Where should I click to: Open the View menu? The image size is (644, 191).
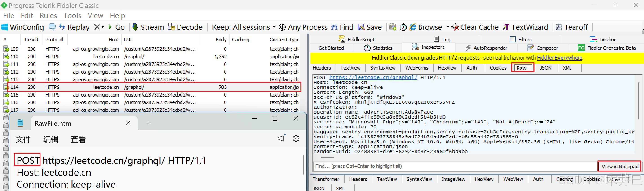(x=95, y=15)
